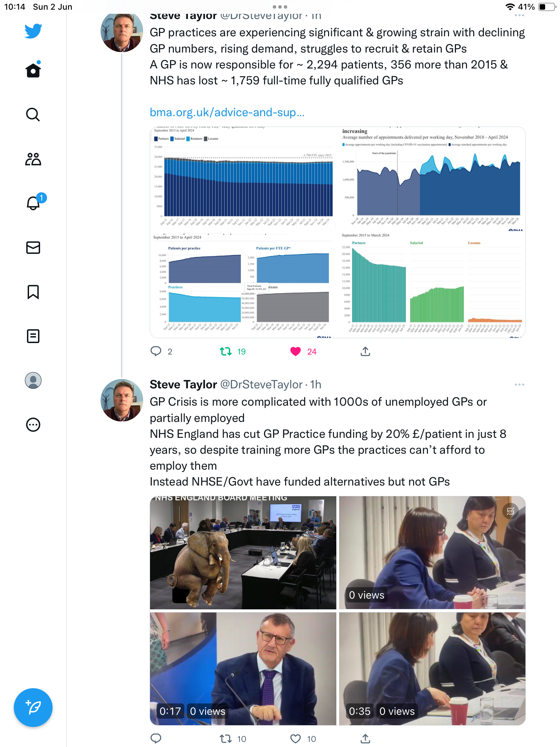Image resolution: width=560 pixels, height=747 pixels.
Task: Like the GP Crisis tweet with 10 likes
Action: (296, 739)
